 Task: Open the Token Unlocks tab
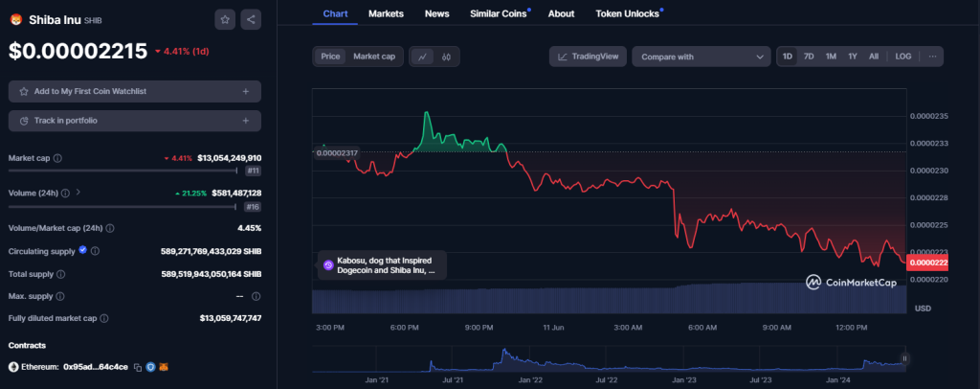click(627, 13)
